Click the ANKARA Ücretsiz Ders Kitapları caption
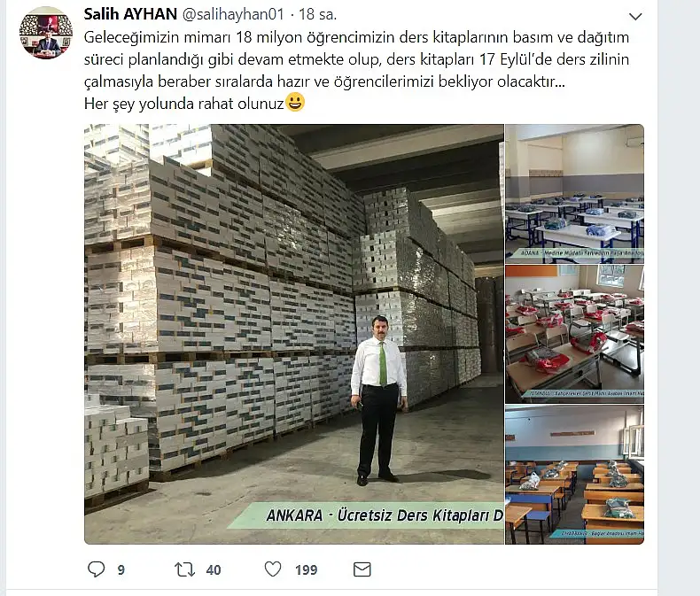Image resolution: width=700 pixels, height=596 pixels. [x=385, y=515]
